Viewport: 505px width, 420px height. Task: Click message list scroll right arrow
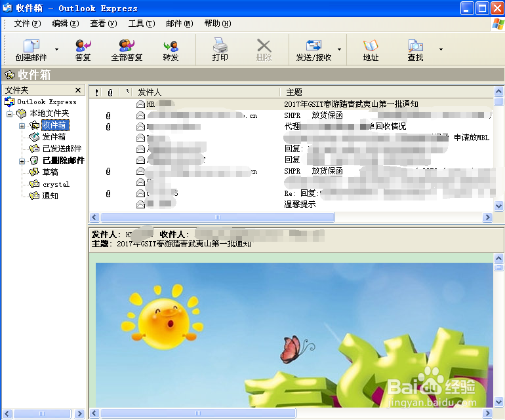click(487, 218)
